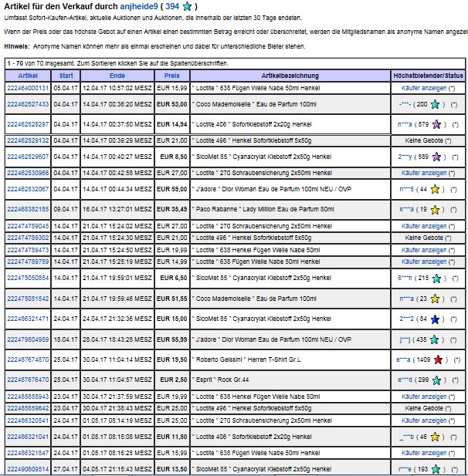
Task: Click red star beside score 1409
Action: (x=438, y=360)
